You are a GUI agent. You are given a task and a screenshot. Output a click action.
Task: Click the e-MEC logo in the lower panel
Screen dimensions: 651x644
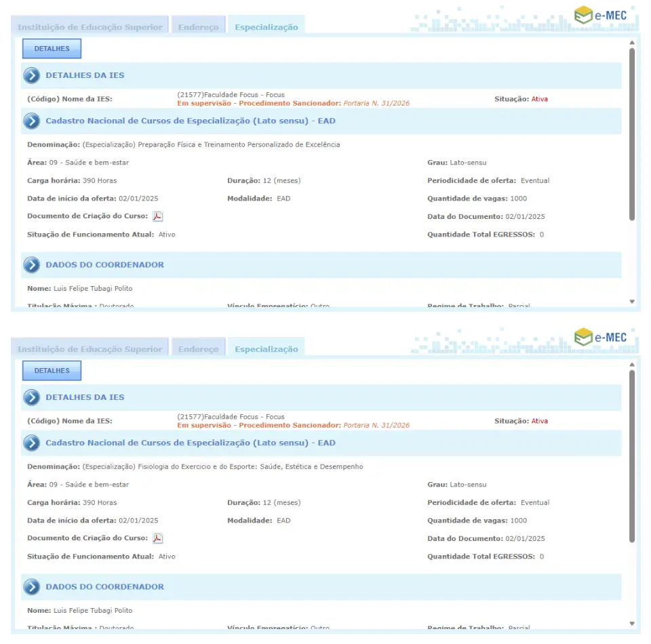pyautogui.click(x=600, y=337)
